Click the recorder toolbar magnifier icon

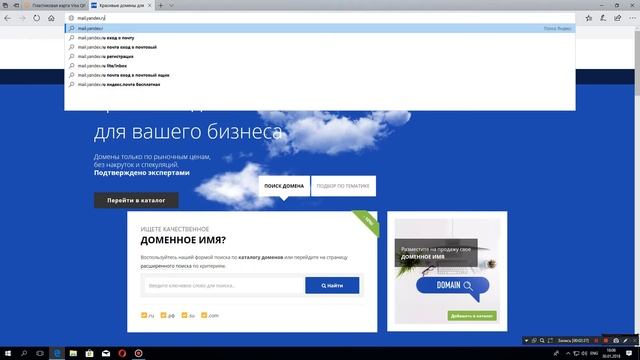[542, 340]
